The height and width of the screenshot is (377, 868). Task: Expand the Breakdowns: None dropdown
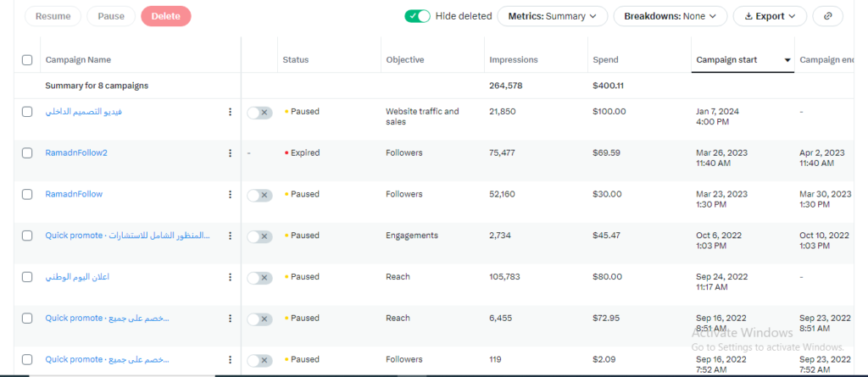coord(670,16)
